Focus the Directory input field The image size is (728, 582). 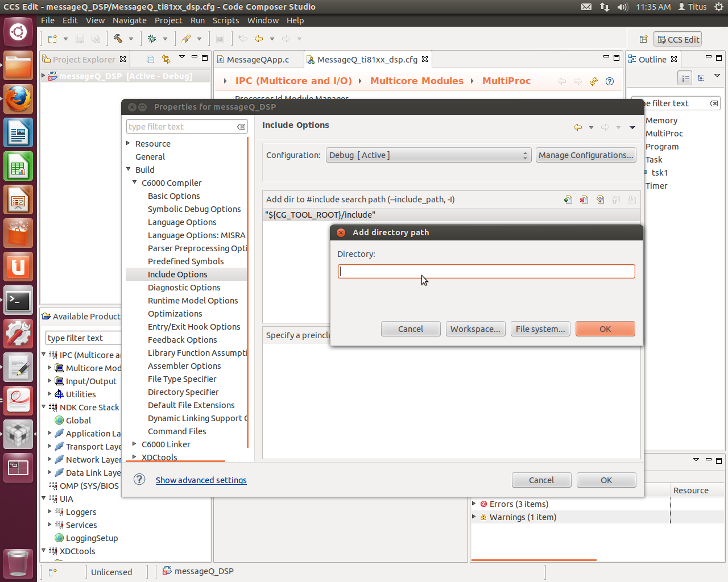click(x=486, y=271)
